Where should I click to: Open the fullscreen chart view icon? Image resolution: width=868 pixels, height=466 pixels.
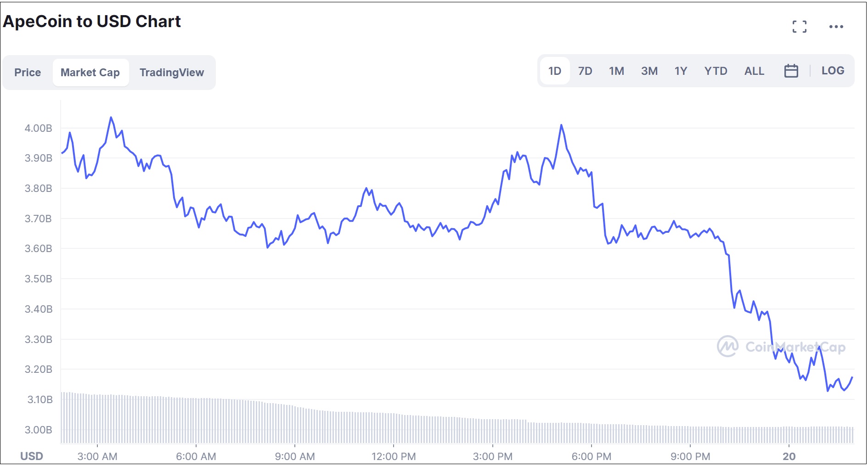pos(800,26)
